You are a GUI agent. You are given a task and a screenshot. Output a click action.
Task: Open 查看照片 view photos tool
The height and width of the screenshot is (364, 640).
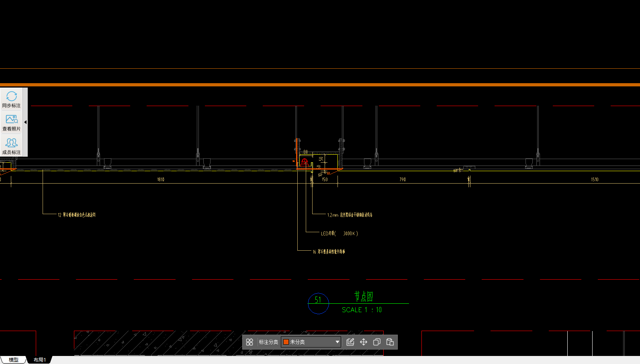click(x=11, y=123)
